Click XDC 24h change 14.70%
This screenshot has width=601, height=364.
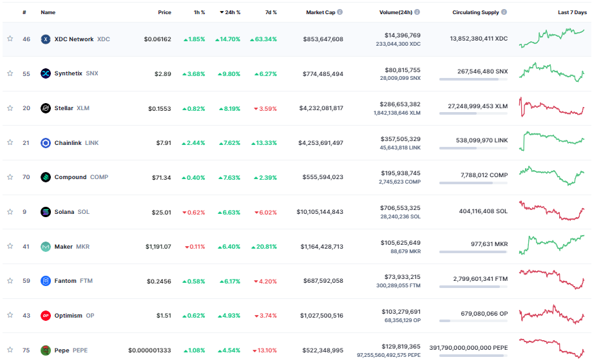[227, 39]
